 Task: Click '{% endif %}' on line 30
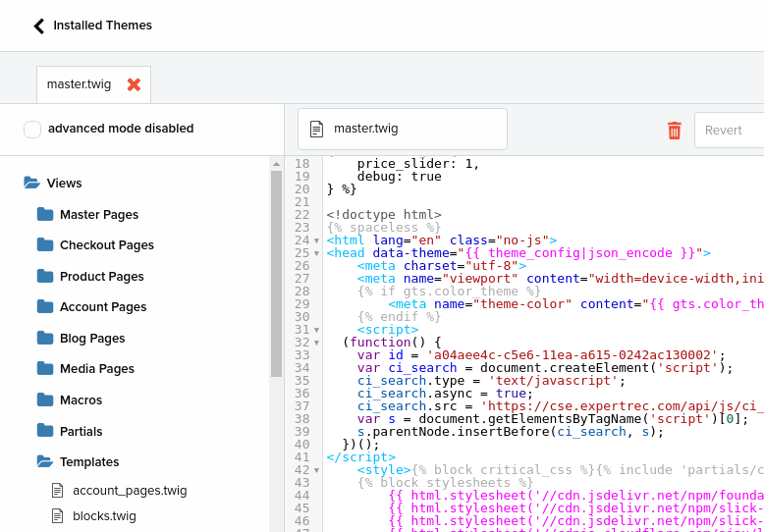click(x=400, y=317)
